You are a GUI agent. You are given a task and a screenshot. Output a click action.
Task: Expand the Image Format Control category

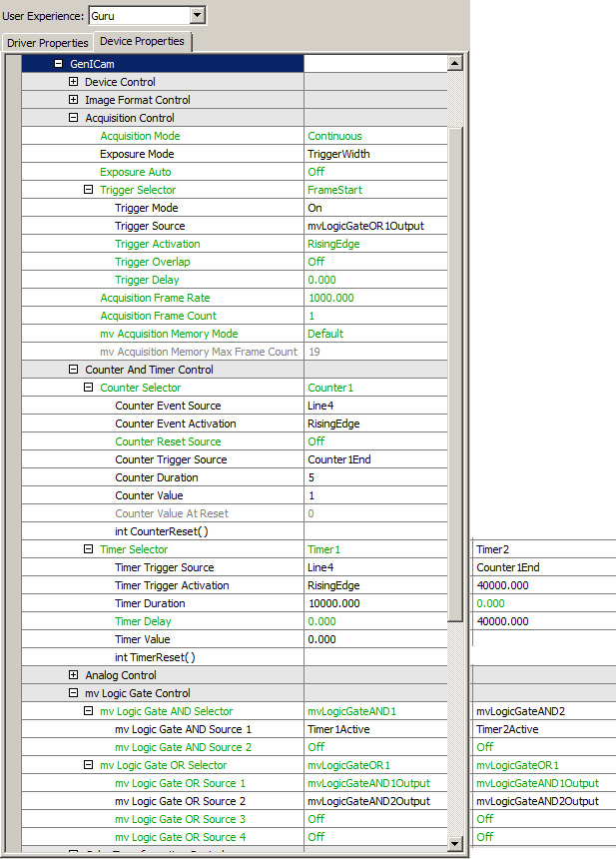point(74,100)
